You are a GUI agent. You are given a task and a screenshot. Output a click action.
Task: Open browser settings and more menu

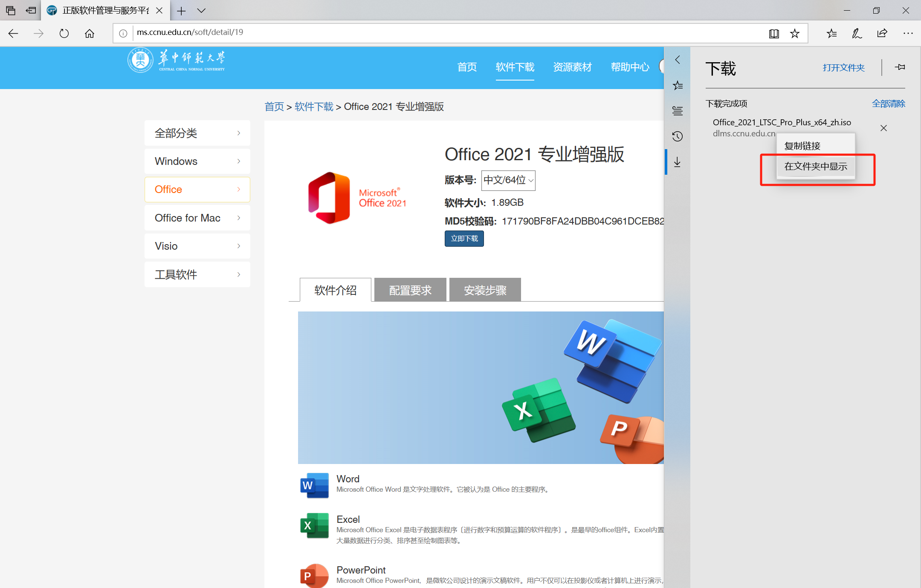(908, 33)
